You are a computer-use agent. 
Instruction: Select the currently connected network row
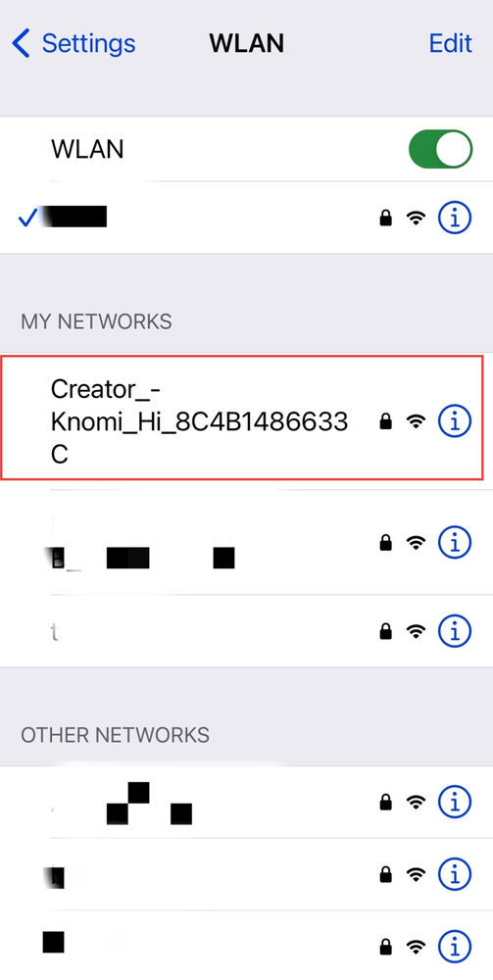[x=246, y=218]
